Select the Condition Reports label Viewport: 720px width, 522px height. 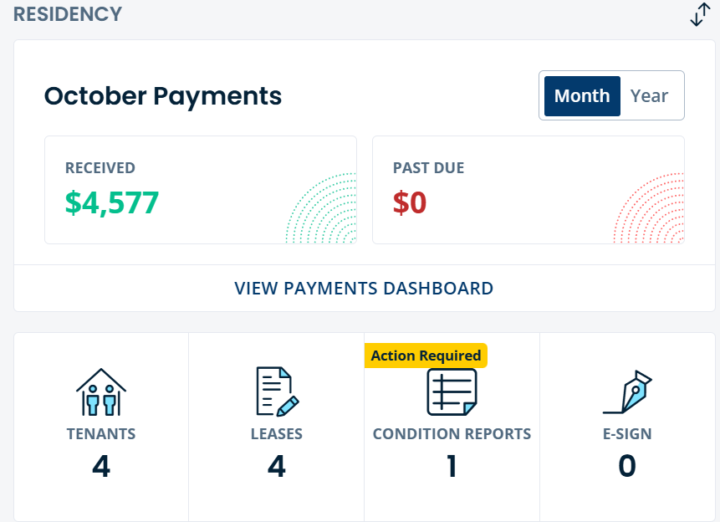click(x=452, y=434)
